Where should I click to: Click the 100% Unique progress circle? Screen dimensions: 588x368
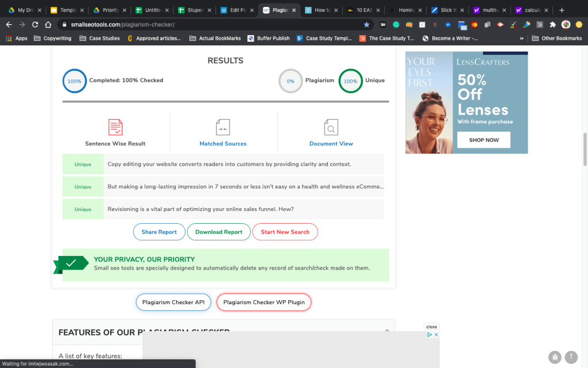coord(350,80)
